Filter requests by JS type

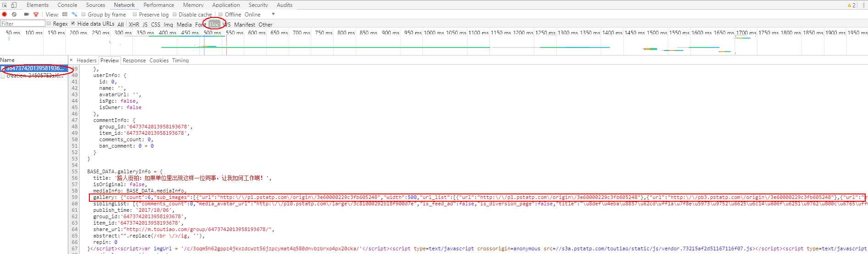[x=145, y=24]
